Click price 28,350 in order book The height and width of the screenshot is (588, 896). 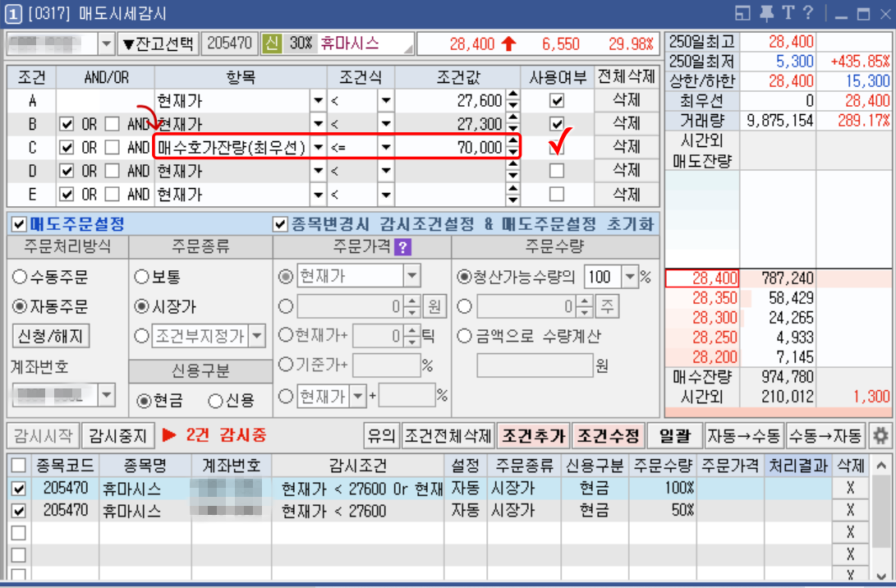coord(702,298)
